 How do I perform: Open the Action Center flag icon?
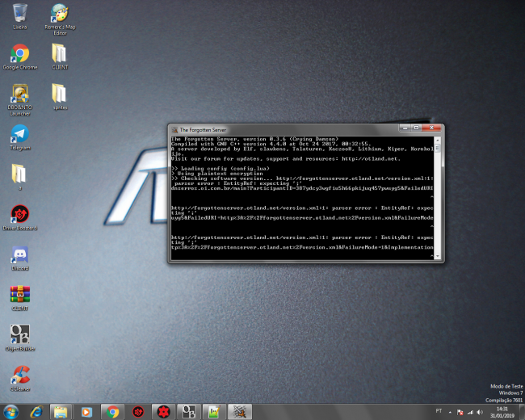[x=460, y=412]
